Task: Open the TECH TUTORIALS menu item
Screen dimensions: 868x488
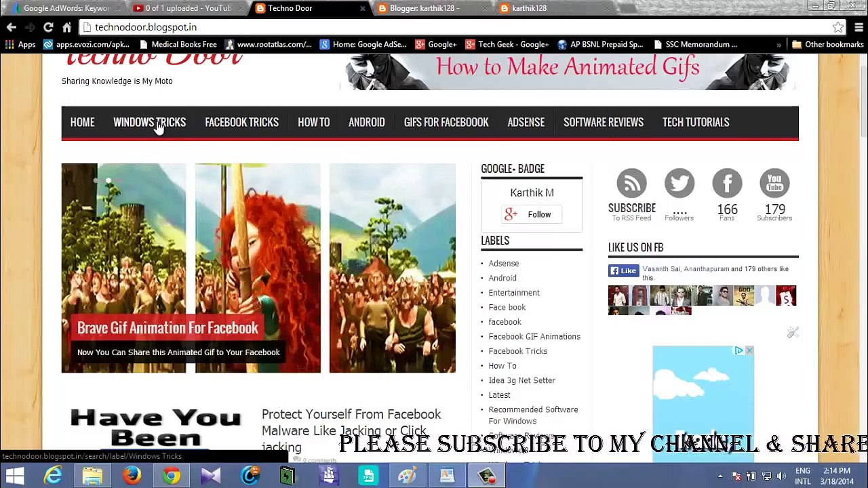Action: (x=696, y=123)
